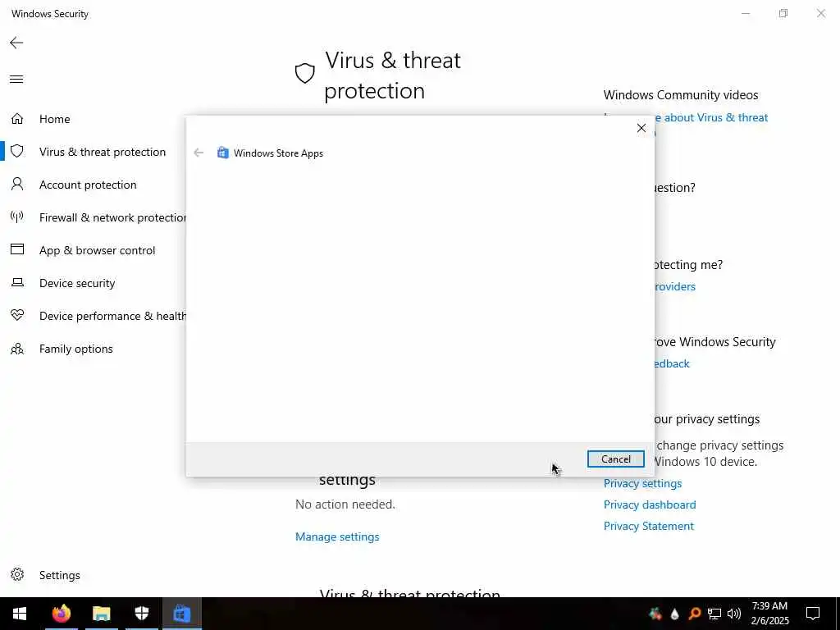840x630 pixels.
Task: Click the network tray icon
Action: [714, 614]
